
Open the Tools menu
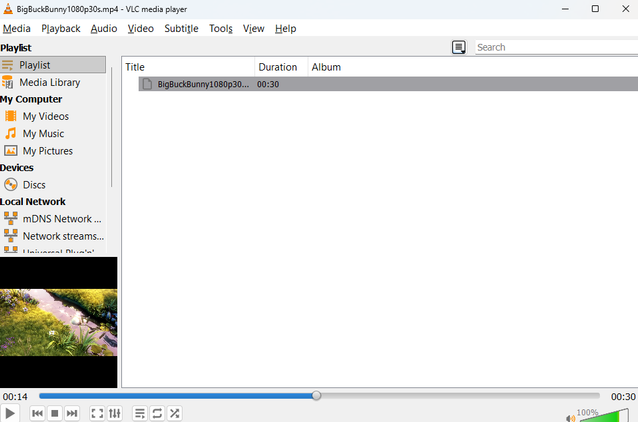tap(221, 28)
